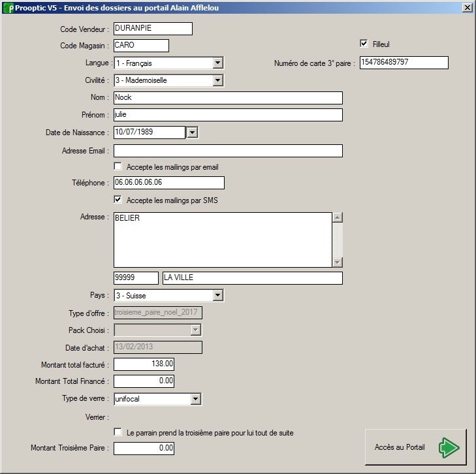Screen dimensions: 476x474
Task: Expand the Pays country dropdown
Action: (x=217, y=295)
